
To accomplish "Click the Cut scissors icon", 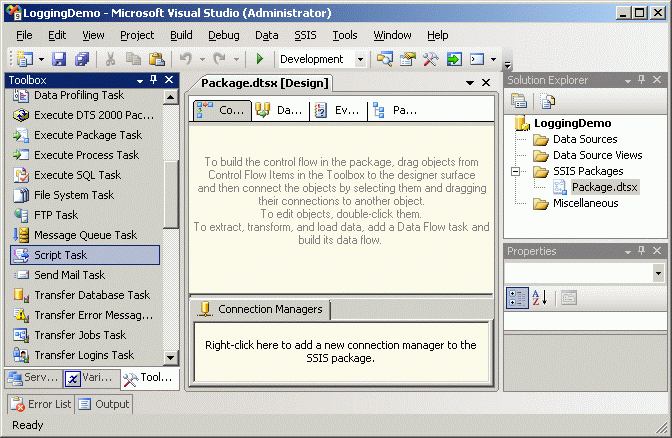I will coord(110,59).
